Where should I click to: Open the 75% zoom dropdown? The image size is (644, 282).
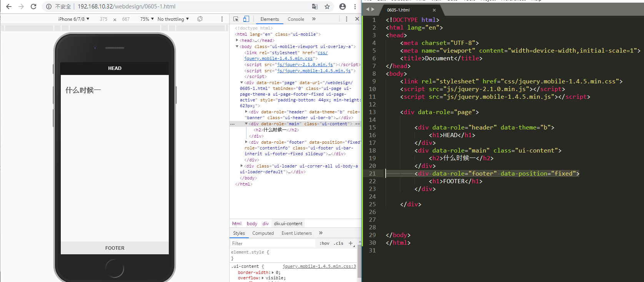[147, 19]
